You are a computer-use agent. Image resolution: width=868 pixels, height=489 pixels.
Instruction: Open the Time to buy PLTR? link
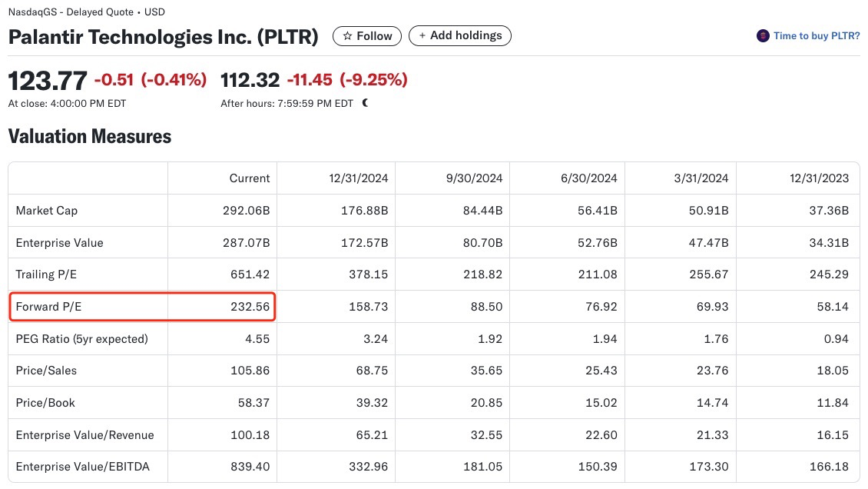(x=816, y=36)
